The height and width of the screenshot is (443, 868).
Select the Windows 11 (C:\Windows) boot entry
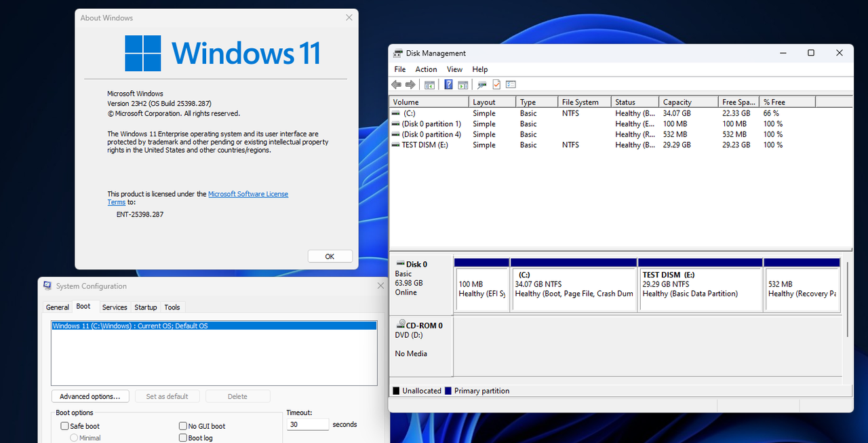click(214, 326)
